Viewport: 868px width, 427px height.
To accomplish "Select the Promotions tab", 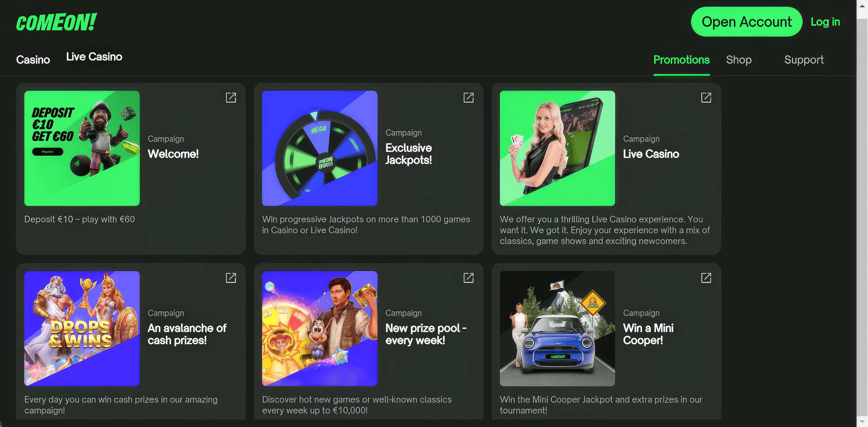I will click(681, 60).
